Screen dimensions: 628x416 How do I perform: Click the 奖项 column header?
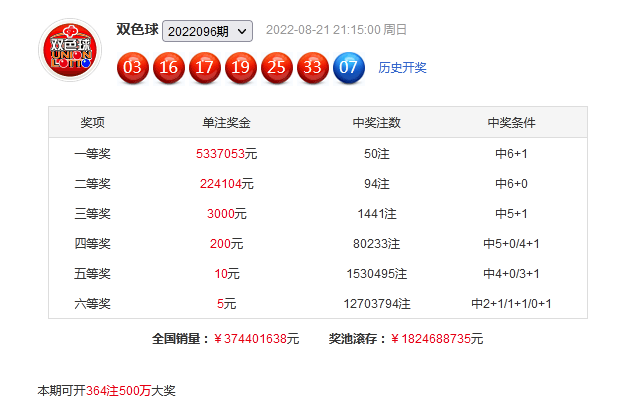(x=93, y=123)
